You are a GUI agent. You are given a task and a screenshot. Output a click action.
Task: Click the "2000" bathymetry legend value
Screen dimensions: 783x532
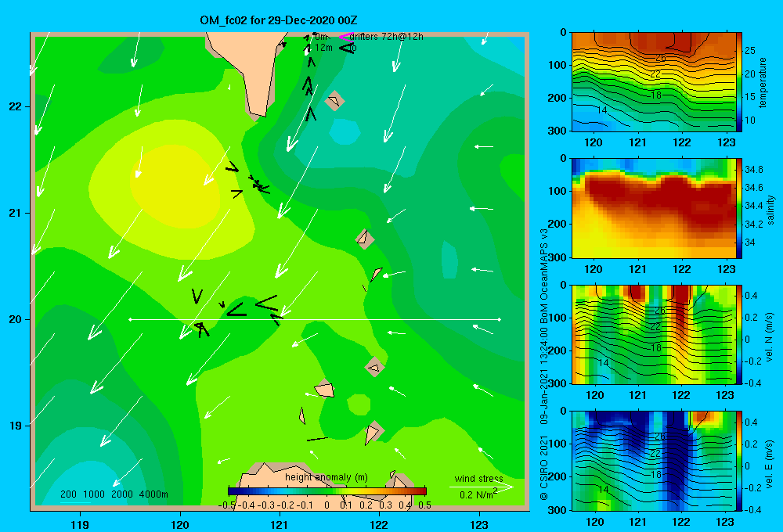(122, 494)
